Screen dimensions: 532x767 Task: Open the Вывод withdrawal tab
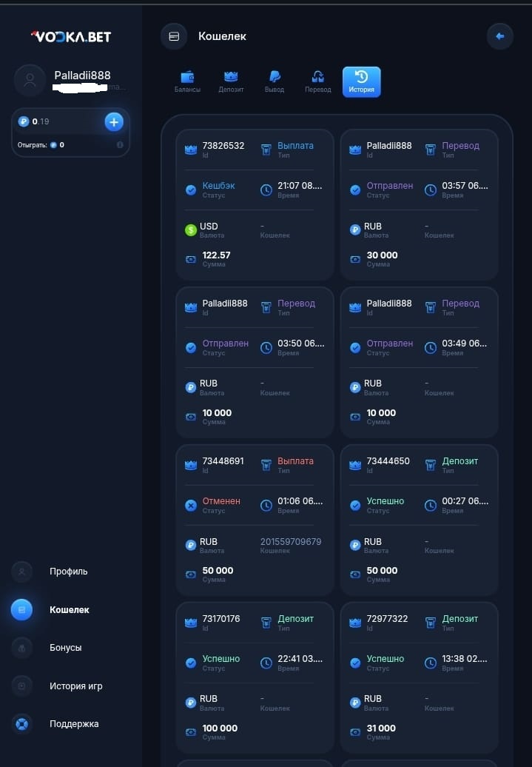click(275, 81)
